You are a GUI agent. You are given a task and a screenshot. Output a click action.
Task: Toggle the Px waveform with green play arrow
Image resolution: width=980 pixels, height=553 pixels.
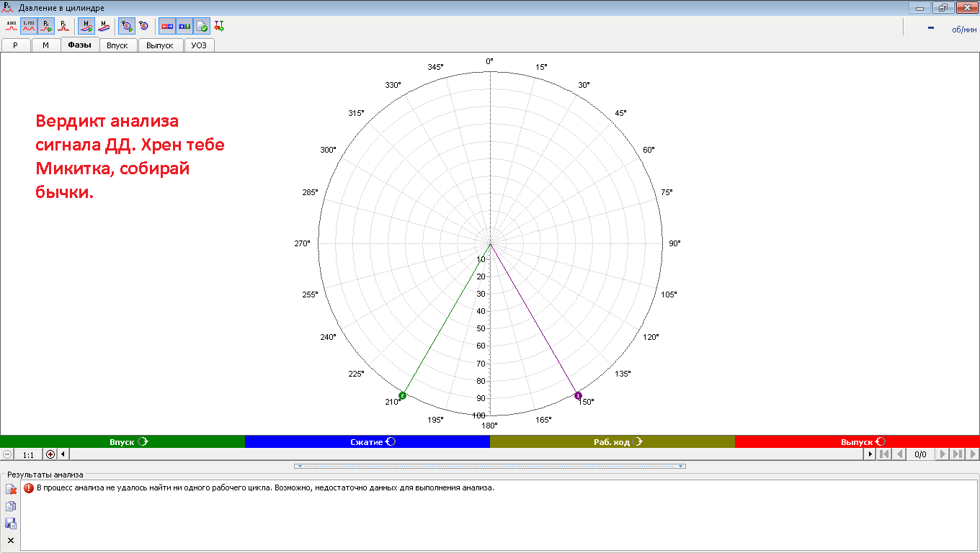pos(46,26)
